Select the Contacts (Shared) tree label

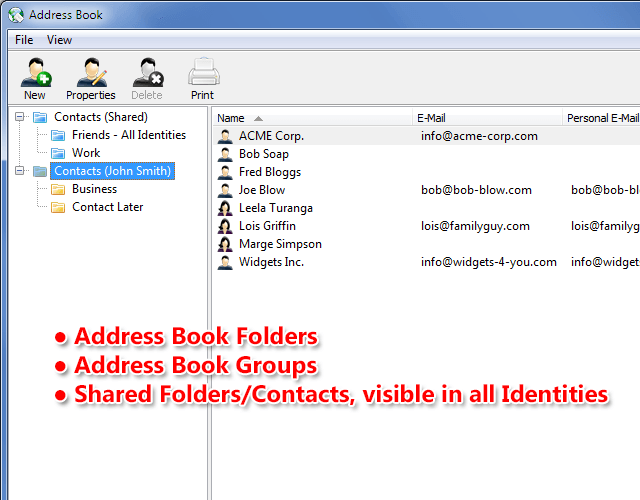tap(101, 117)
